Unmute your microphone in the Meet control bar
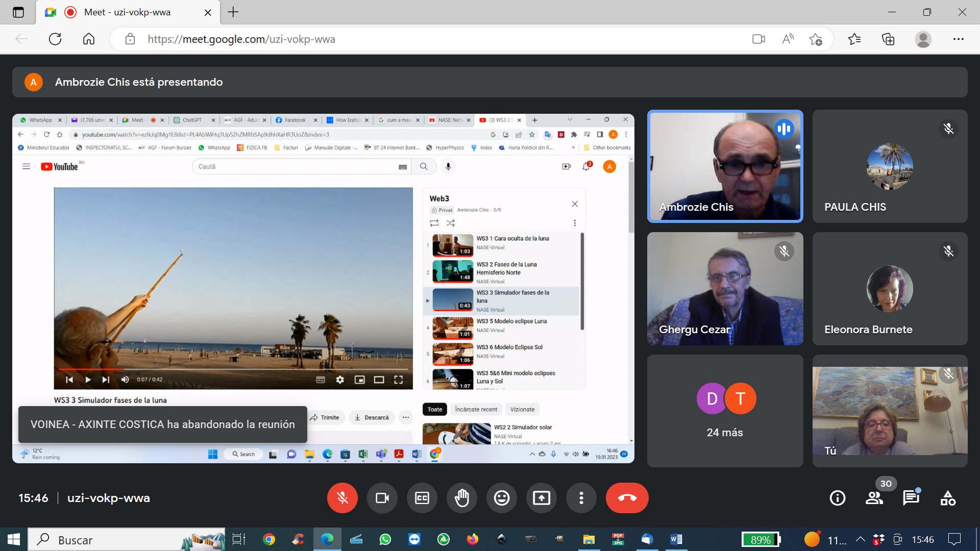Image resolution: width=980 pixels, height=551 pixels. coord(342,498)
